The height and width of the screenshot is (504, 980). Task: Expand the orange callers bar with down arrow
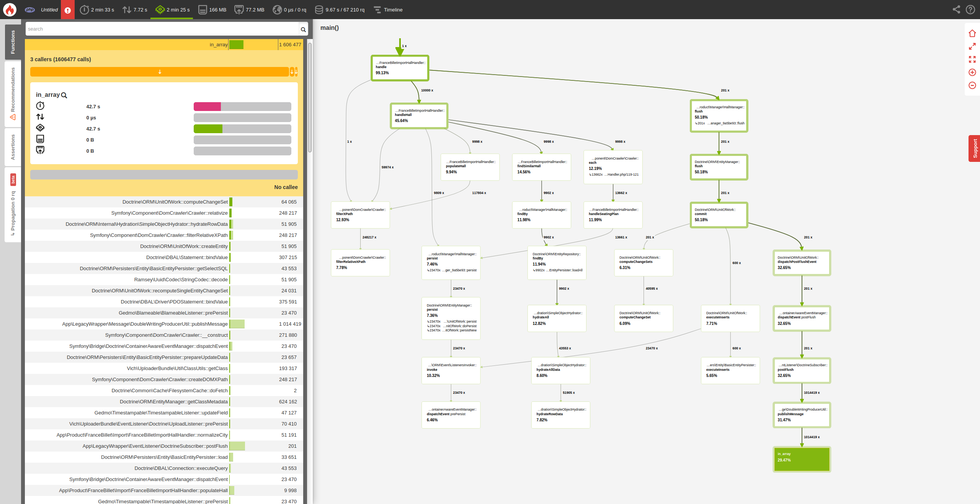(x=160, y=72)
